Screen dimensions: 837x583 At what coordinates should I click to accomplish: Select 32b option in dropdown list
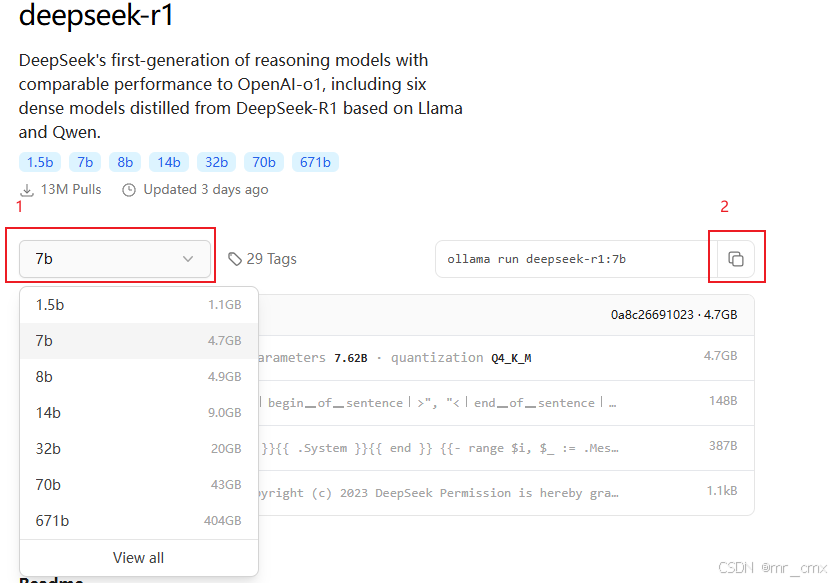pos(139,448)
